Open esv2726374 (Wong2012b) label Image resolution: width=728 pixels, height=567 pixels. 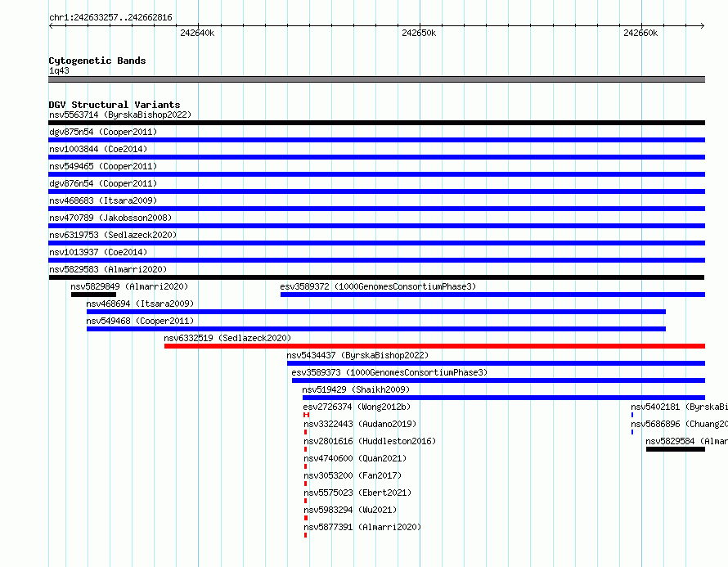(x=357, y=407)
